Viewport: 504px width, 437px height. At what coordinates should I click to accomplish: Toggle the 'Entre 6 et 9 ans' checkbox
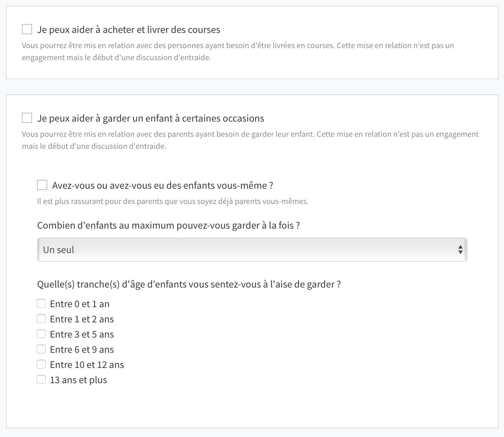[41, 349]
